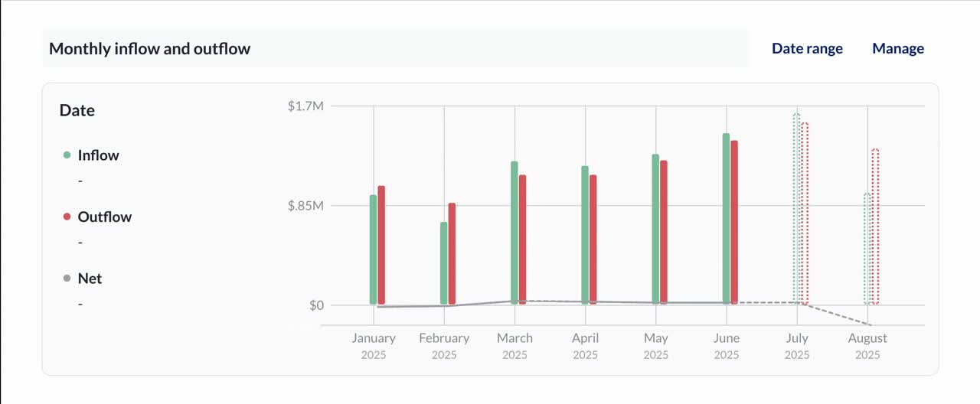
Task: Click July's dotted projected inflow bar
Action: tap(797, 210)
